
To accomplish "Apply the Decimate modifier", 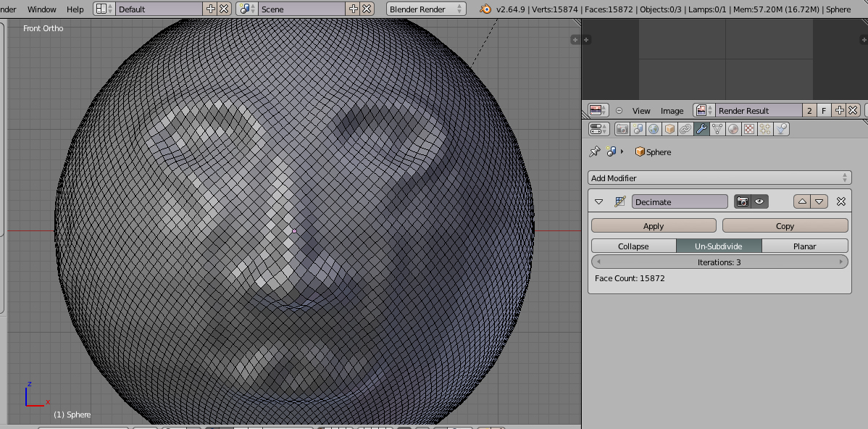I will pyautogui.click(x=654, y=226).
